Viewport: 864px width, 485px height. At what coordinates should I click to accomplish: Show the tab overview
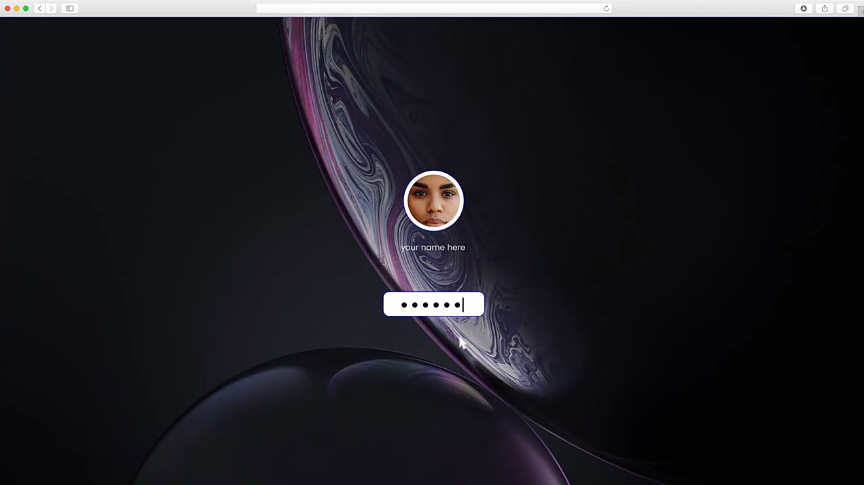coord(845,8)
